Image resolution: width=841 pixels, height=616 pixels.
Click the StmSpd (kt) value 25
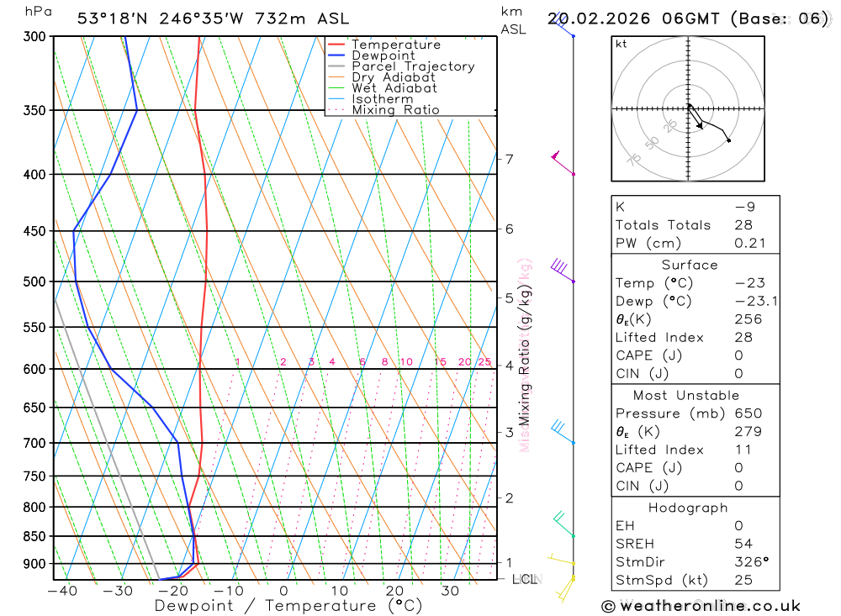click(744, 580)
